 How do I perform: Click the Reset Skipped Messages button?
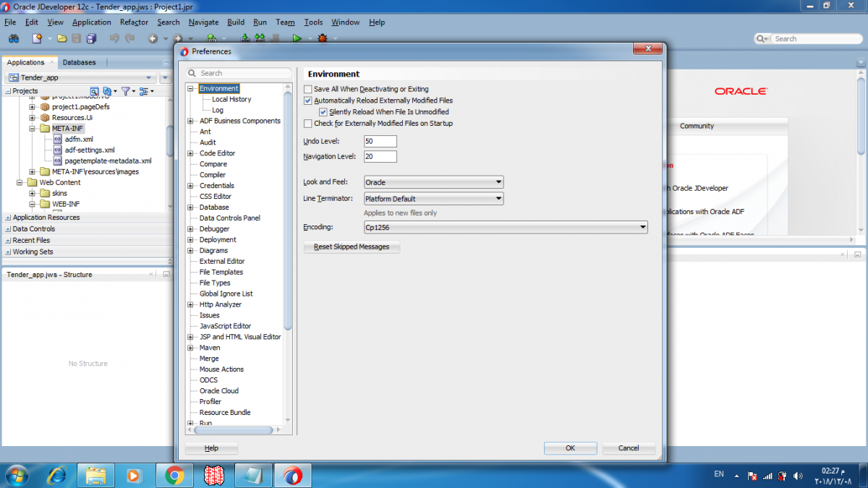tap(352, 247)
